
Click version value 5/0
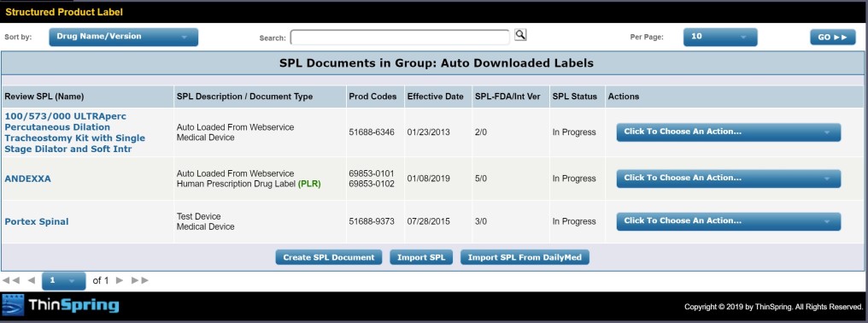pos(481,179)
